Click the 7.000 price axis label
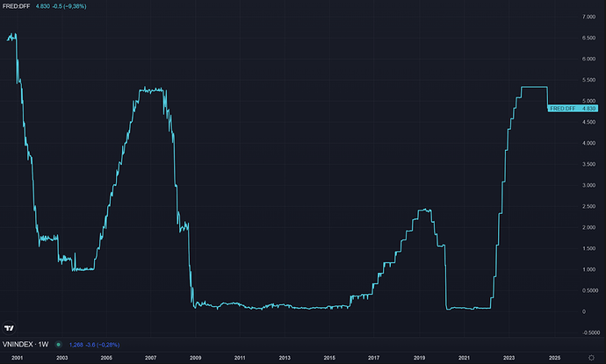Screen dimensions: 606x364 click(588, 17)
